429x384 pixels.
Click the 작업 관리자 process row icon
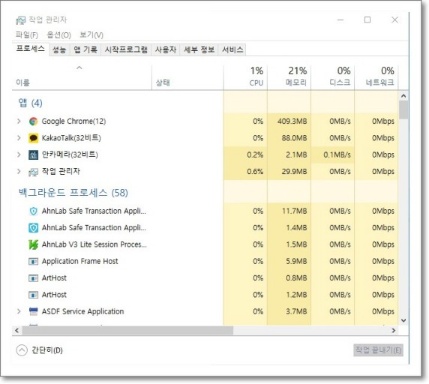[x=33, y=172]
